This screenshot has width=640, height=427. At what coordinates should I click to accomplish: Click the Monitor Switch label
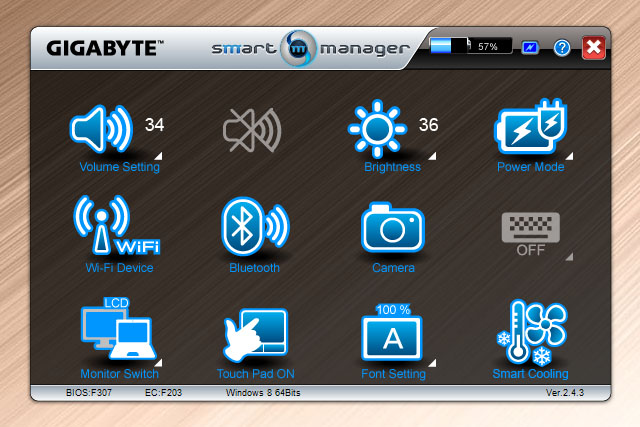coord(120,374)
